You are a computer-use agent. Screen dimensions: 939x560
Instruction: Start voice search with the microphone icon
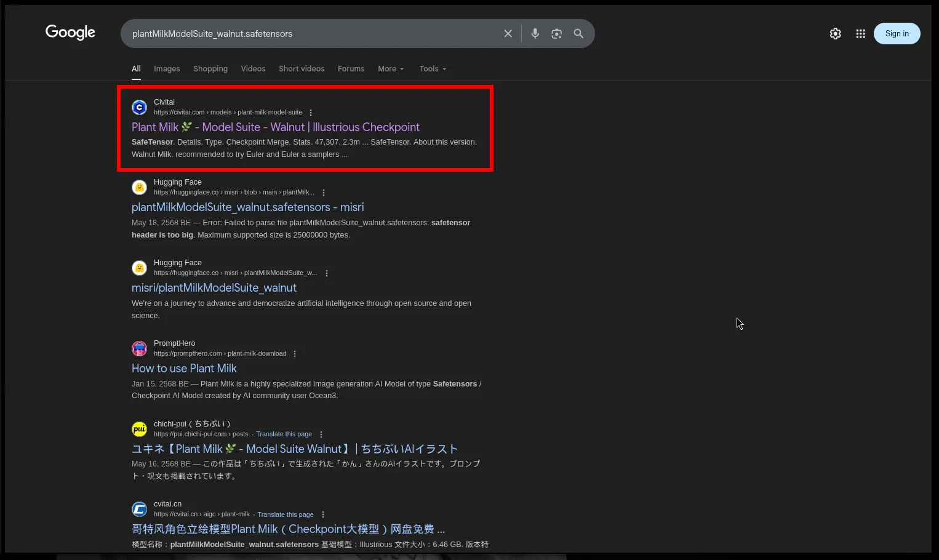point(535,34)
